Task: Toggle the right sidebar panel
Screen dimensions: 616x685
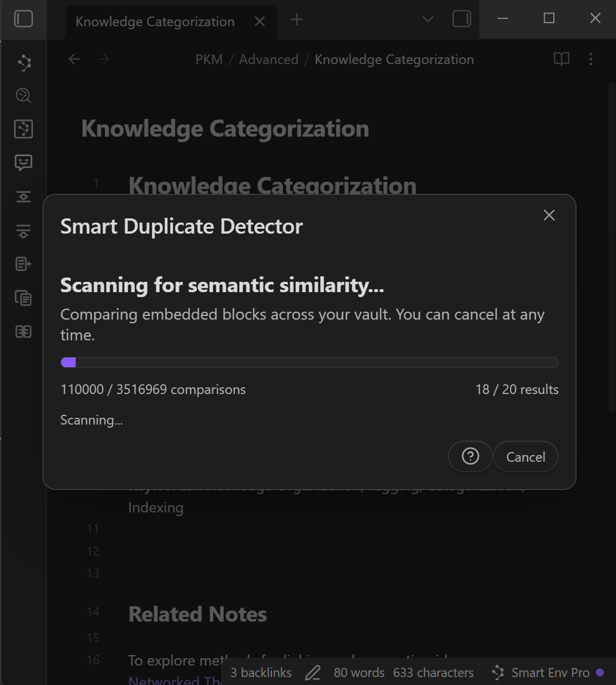Action: point(462,19)
